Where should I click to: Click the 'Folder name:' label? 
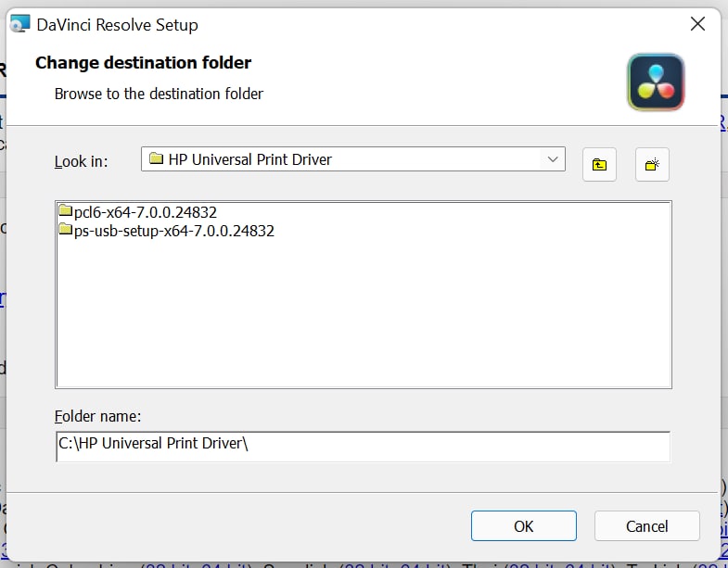(x=97, y=416)
